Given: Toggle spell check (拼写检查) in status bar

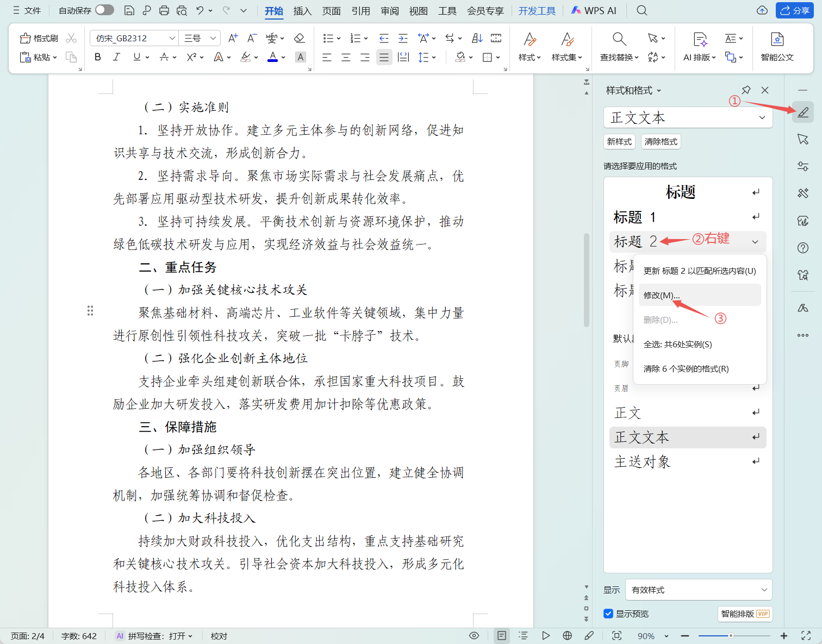Looking at the screenshot, I should (x=154, y=636).
